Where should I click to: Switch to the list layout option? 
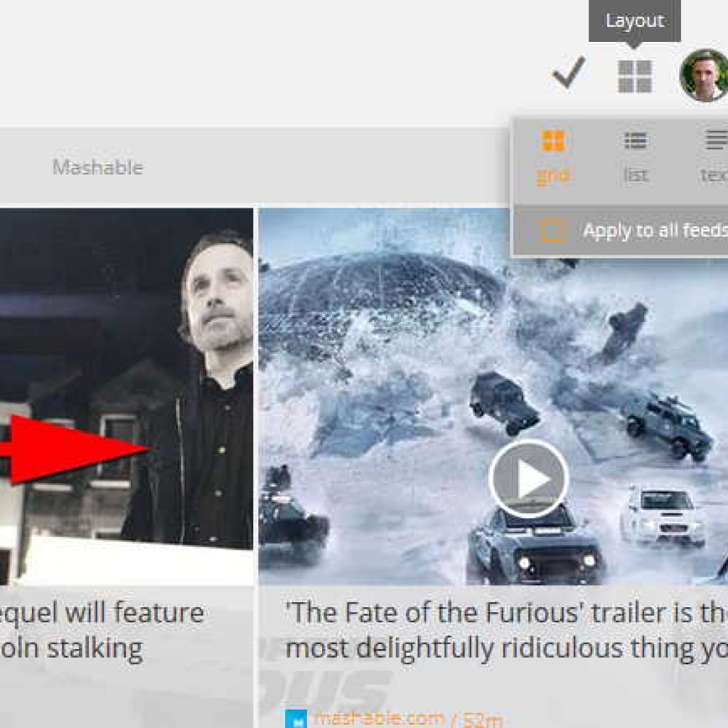pos(635,157)
